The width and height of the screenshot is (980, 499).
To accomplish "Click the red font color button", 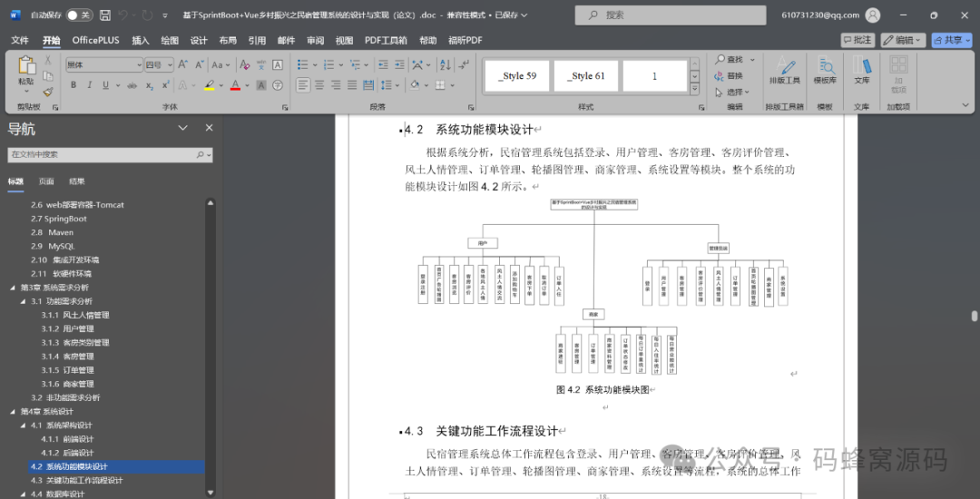I will 235,85.
